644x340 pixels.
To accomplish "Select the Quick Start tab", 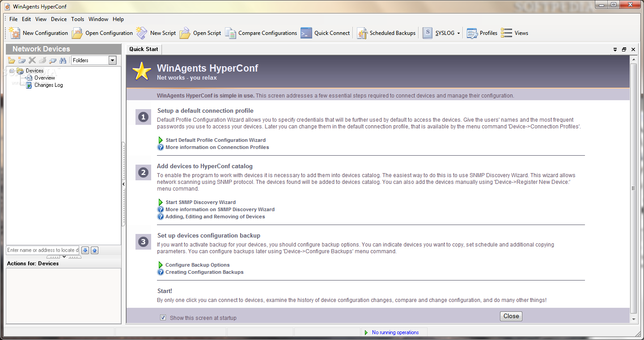I will [144, 49].
